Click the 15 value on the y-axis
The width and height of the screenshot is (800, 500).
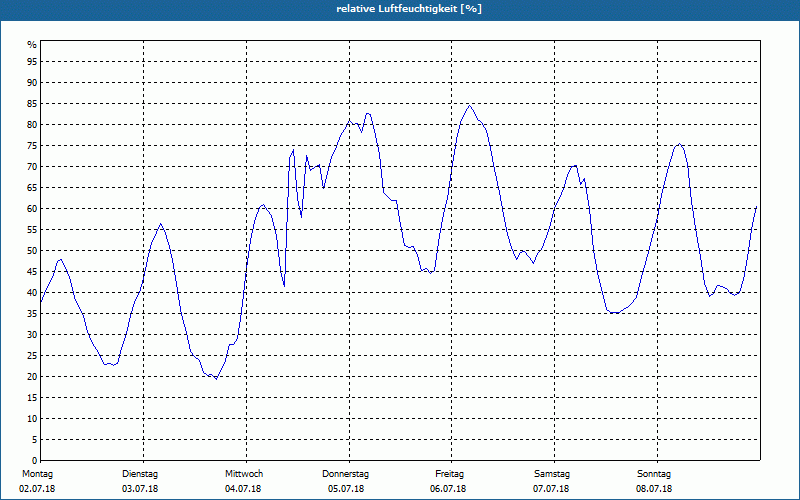click(32, 398)
